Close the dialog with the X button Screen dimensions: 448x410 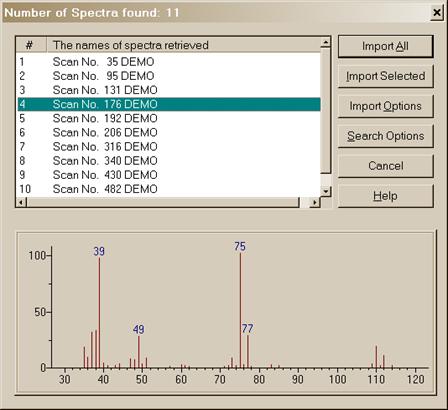click(436, 13)
